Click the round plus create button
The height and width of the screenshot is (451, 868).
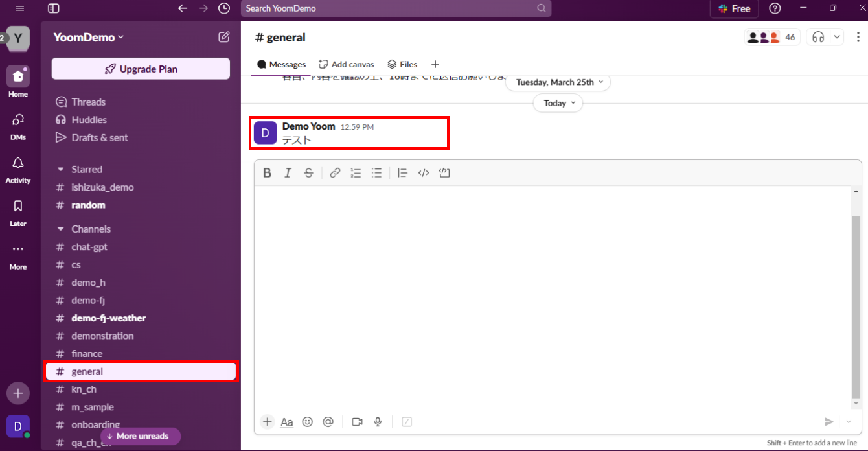pyautogui.click(x=18, y=393)
